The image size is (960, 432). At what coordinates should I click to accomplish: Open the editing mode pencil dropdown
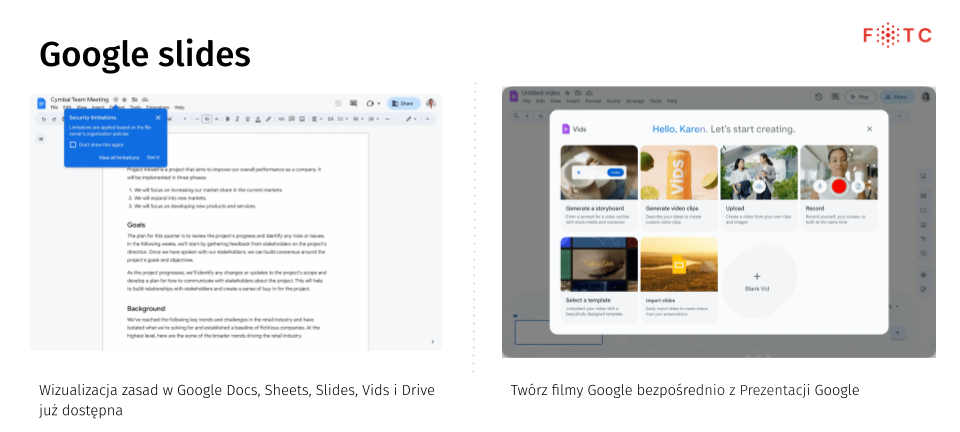[x=411, y=119]
